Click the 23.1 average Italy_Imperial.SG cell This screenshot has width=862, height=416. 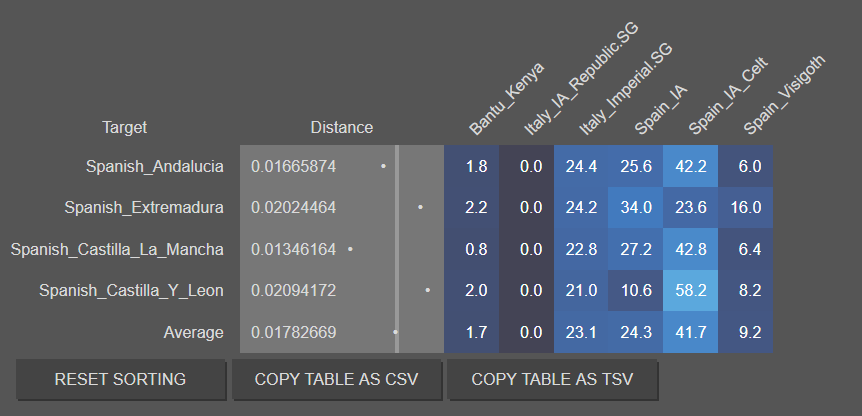581,332
